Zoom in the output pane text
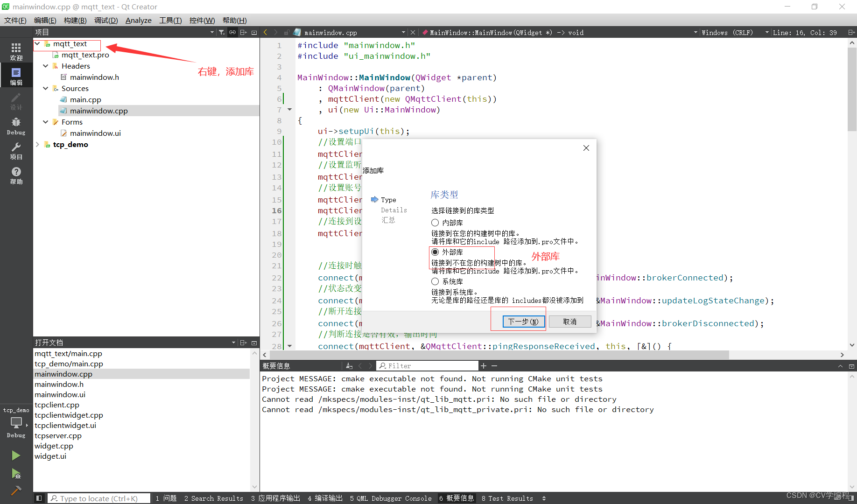 point(484,366)
